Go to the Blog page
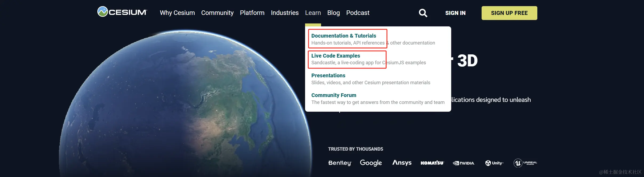This screenshot has height=177, width=644. point(334,13)
